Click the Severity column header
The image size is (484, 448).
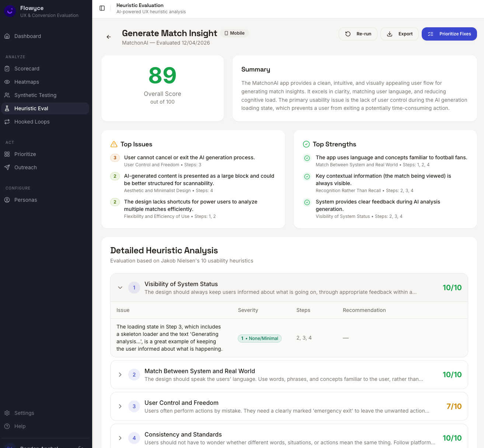(x=248, y=310)
